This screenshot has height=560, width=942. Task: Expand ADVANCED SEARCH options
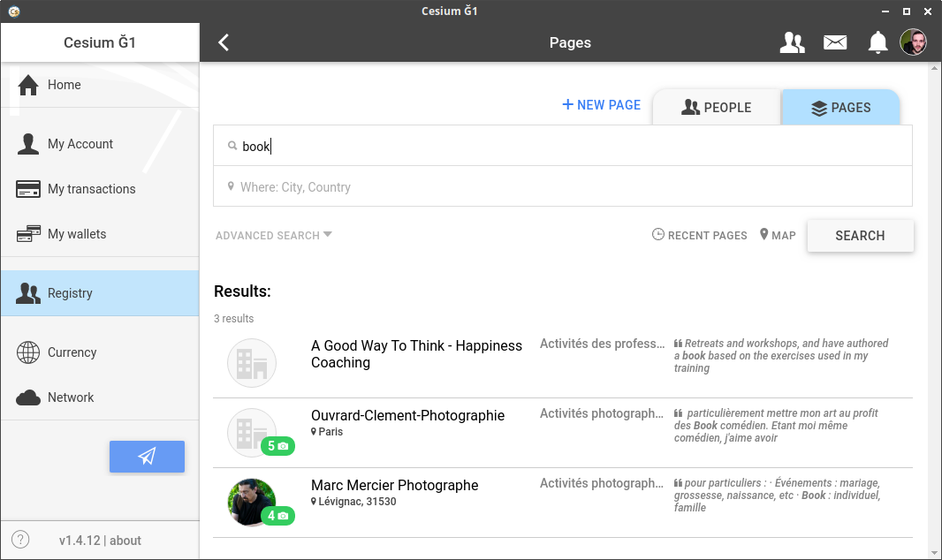273,235
